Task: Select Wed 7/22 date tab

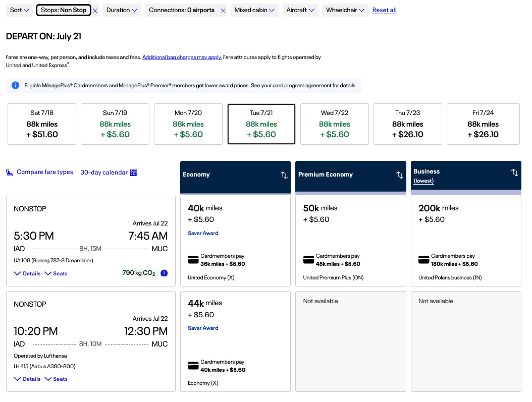Action: pos(335,124)
